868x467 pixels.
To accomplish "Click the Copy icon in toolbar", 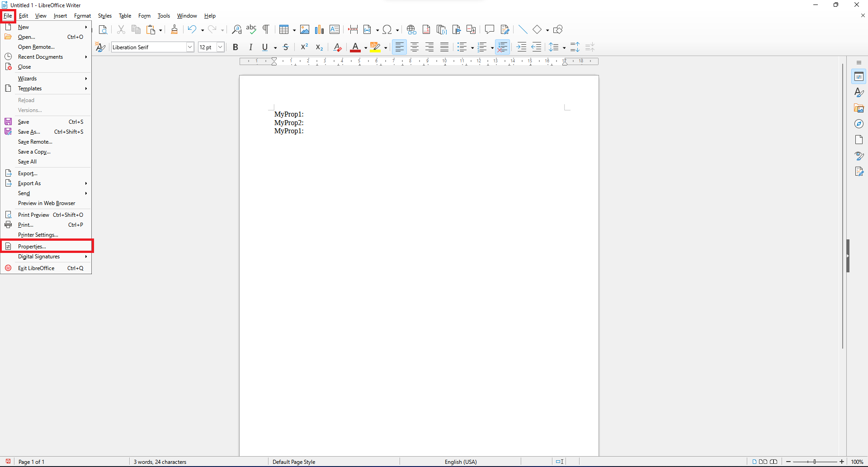I will (x=136, y=30).
